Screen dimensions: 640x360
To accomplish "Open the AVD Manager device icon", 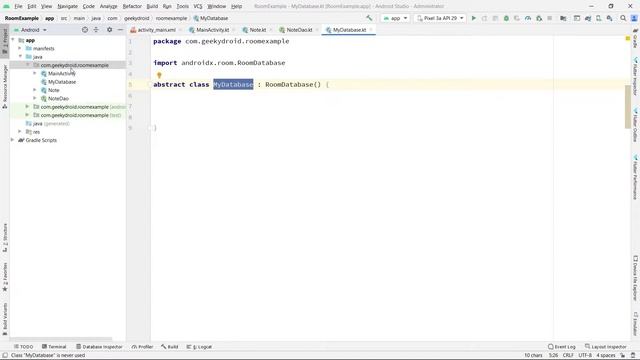I will pyautogui.click(x=598, y=18).
